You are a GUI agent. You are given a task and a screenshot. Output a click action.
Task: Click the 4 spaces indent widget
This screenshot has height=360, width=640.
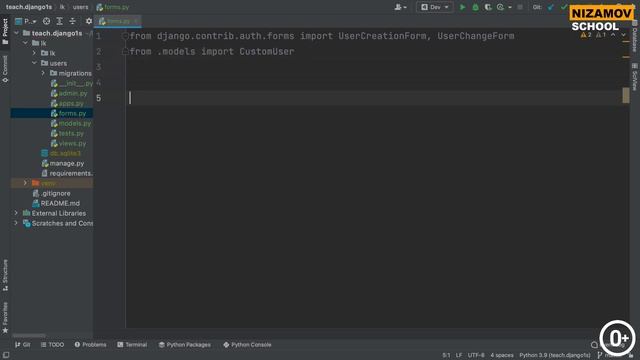[x=502, y=355]
